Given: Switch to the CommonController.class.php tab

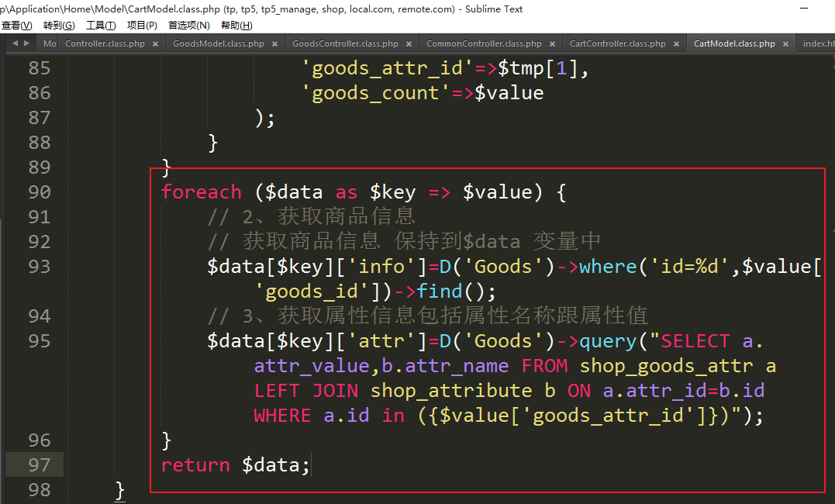Looking at the screenshot, I should [x=484, y=44].
